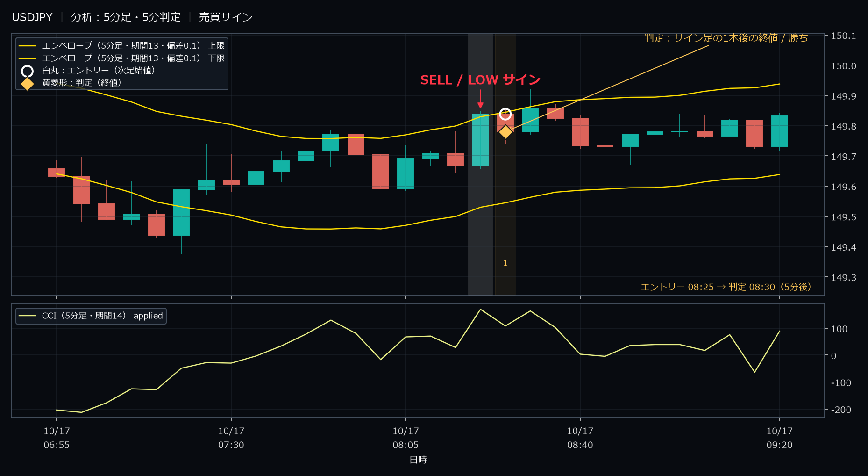Click the CCI axis label 100

pos(839,329)
